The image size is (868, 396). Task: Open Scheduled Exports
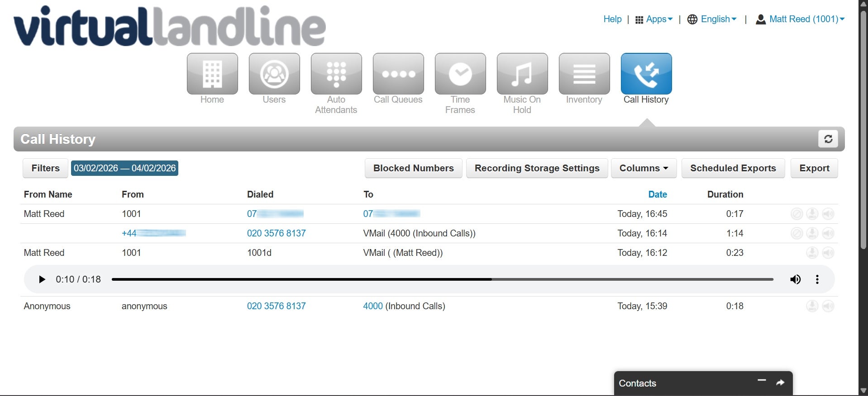733,168
